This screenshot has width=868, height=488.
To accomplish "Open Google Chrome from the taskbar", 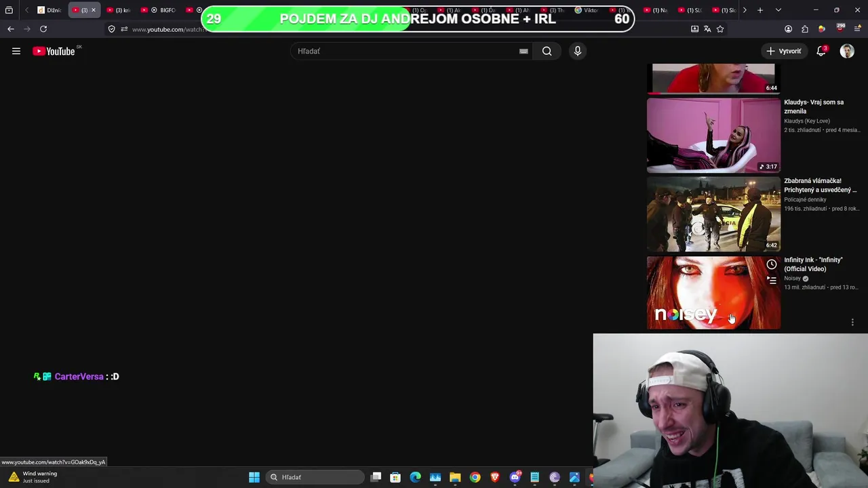I will [x=475, y=477].
